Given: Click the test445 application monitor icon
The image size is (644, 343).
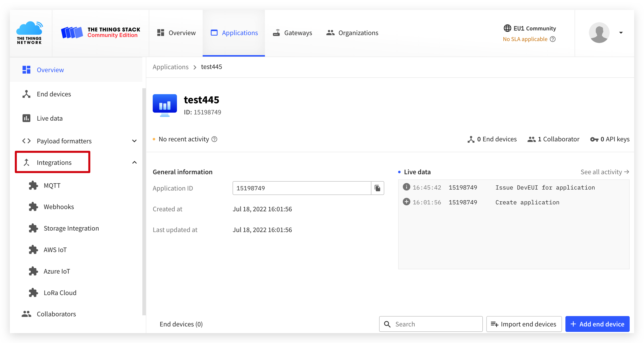Looking at the screenshot, I should click(165, 106).
